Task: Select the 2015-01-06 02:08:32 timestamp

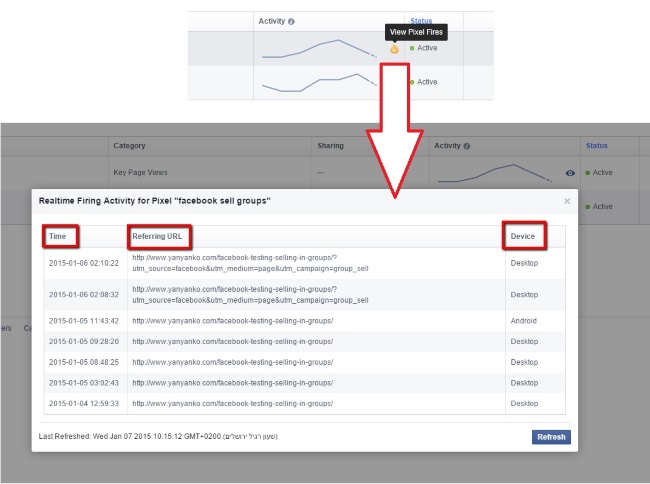Action: (x=84, y=295)
